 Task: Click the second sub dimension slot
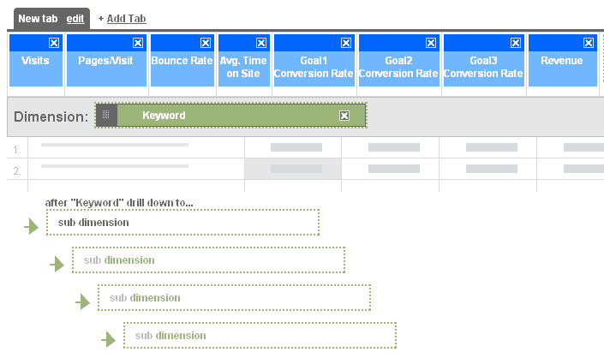click(x=207, y=260)
